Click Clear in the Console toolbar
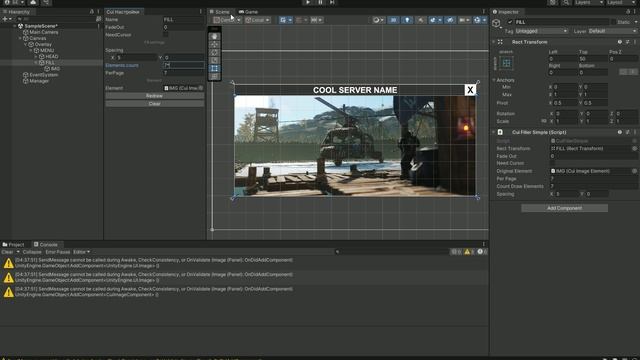The width and height of the screenshot is (640, 360). tap(7, 252)
